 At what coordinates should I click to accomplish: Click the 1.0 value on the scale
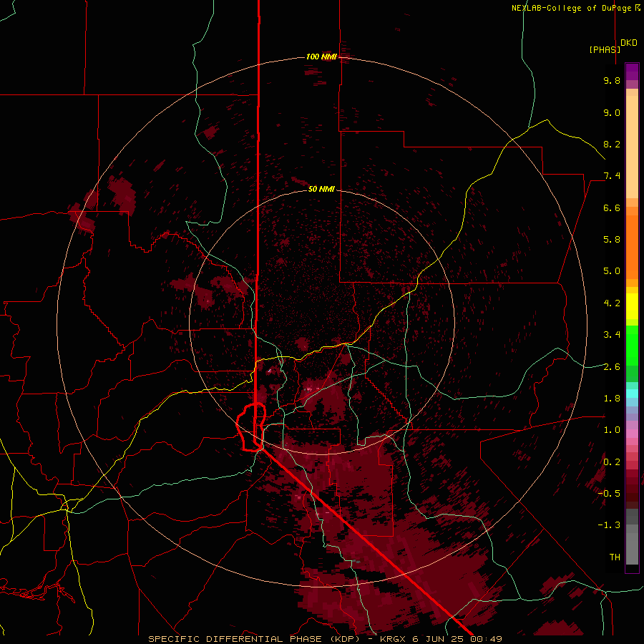[612, 430]
